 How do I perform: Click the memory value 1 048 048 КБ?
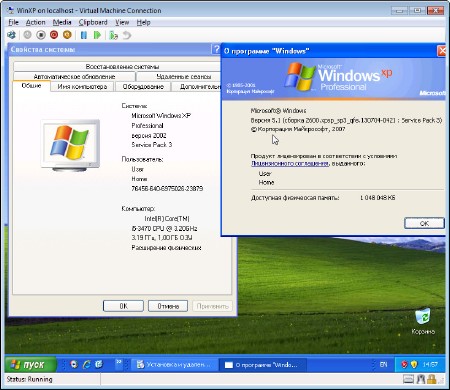point(377,198)
